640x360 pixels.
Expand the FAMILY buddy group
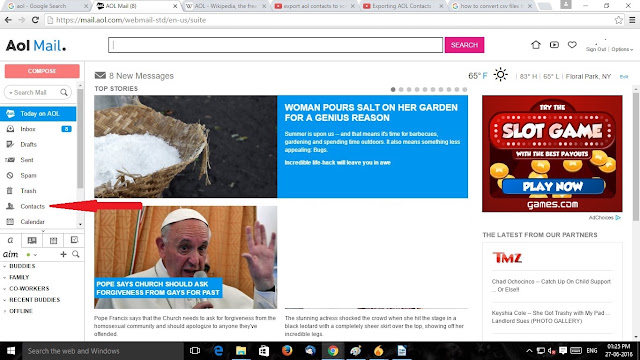(19, 277)
